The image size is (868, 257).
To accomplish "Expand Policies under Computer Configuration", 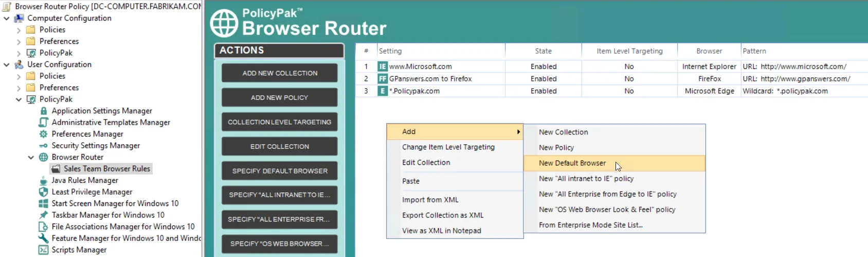I will click(19, 30).
